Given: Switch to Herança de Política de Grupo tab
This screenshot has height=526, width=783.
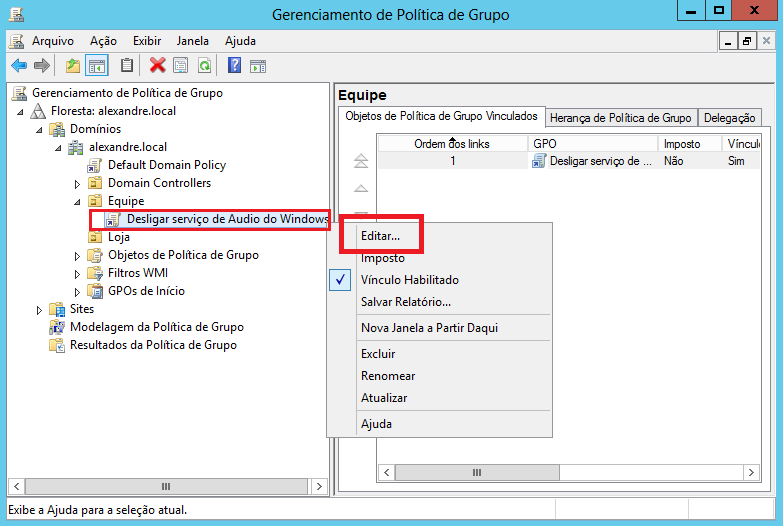Looking at the screenshot, I should (x=621, y=118).
